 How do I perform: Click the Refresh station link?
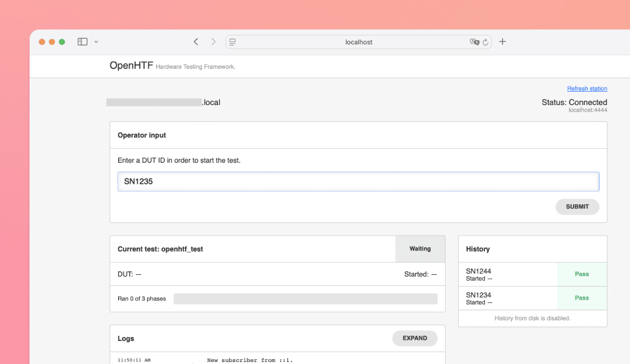(587, 89)
